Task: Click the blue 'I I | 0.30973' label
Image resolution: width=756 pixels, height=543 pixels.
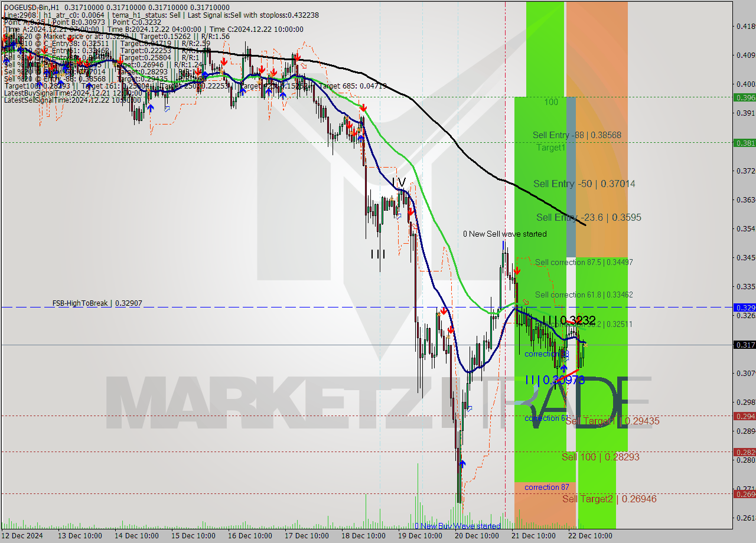Action: [x=555, y=380]
